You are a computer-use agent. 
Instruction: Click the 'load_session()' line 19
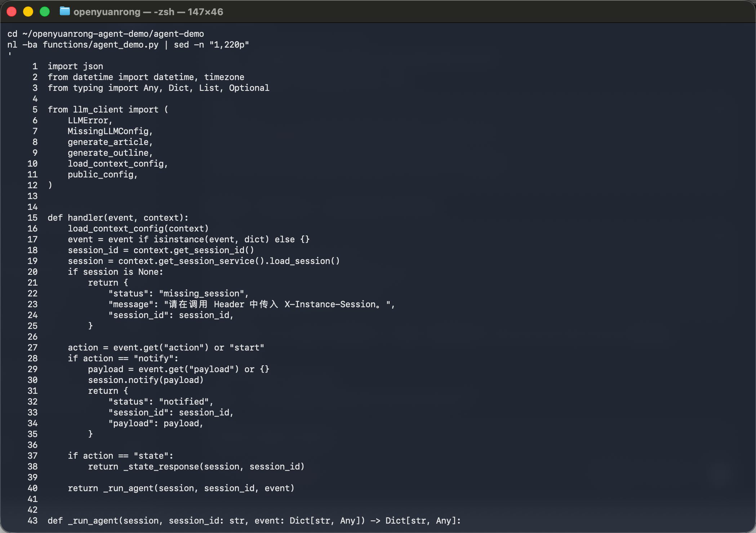204,261
